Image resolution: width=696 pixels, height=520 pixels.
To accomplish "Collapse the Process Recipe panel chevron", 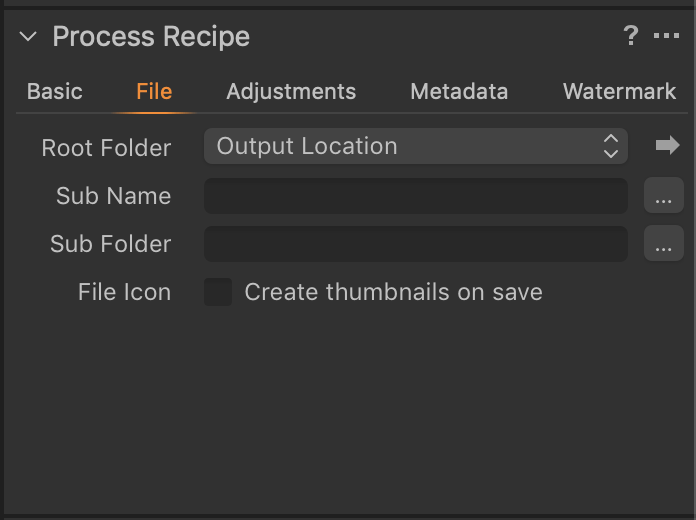I will pos(28,37).
